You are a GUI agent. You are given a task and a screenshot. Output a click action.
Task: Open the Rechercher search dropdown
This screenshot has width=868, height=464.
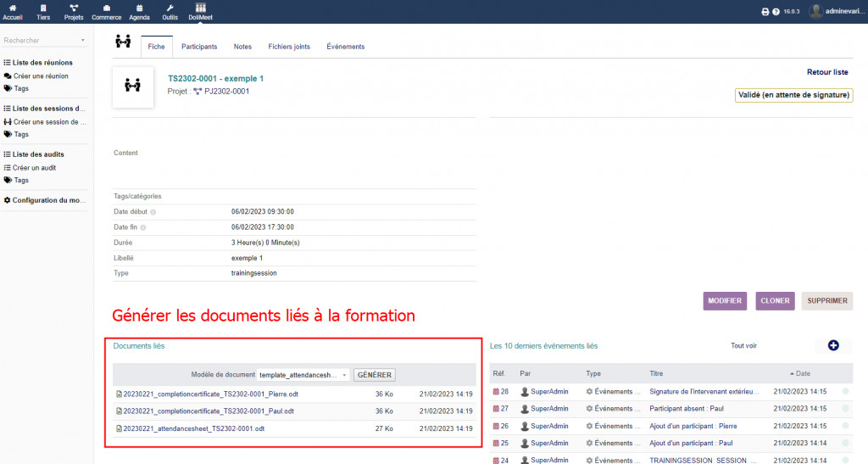coord(44,40)
